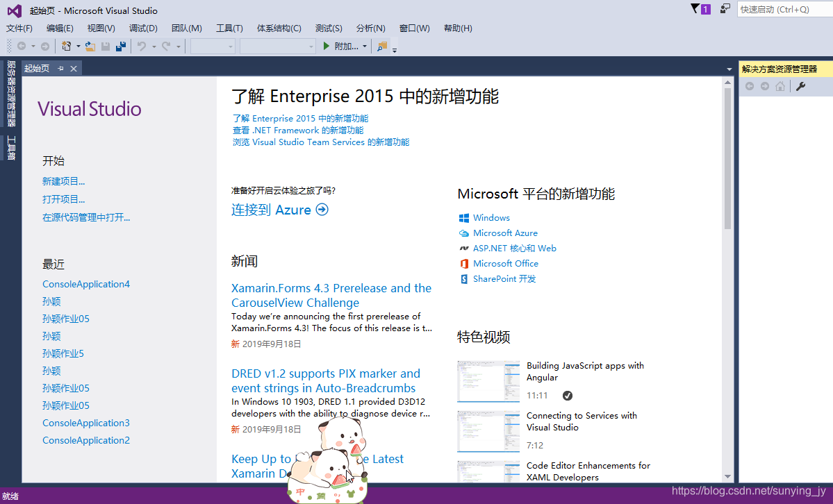Image resolution: width=833 pixels, height=504 pixels.
Task: Open the Building JavaScript apps video thumbnail
Action: [x=488, y=381]
